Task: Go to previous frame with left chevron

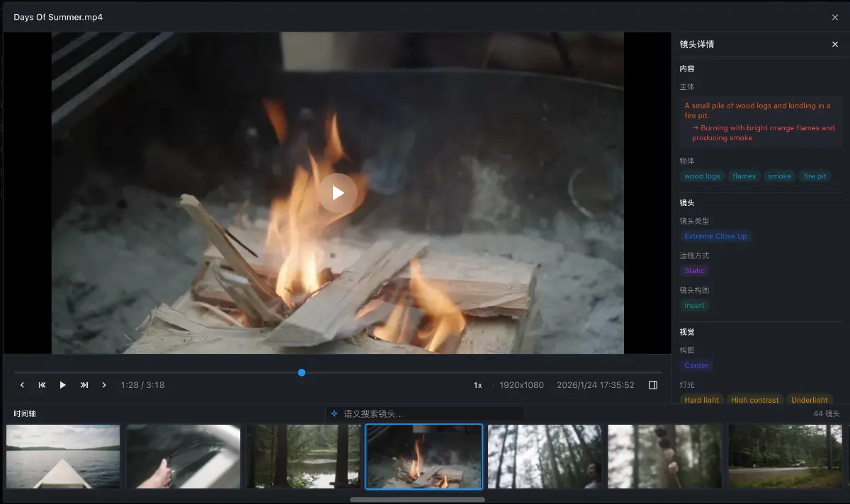Action: click(22, 385)
